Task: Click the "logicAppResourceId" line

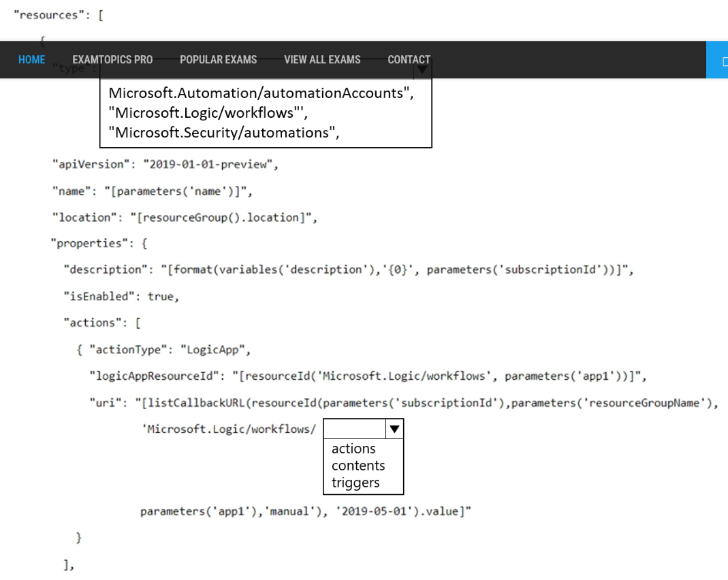Action: (368, 376)
